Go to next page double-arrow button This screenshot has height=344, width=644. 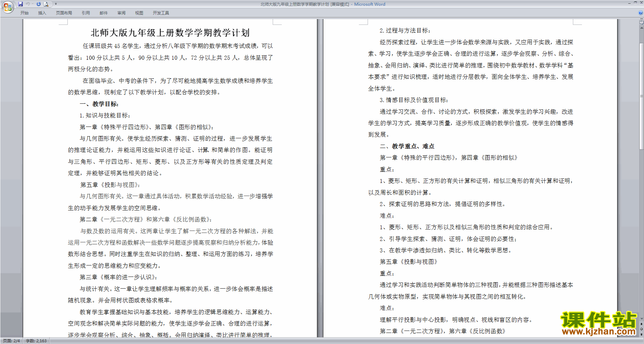641,334
